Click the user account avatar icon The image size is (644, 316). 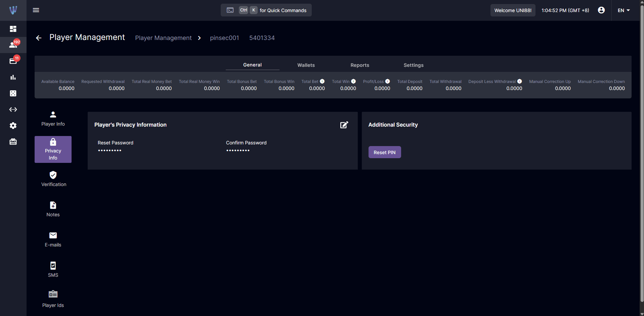click(601, 10)
